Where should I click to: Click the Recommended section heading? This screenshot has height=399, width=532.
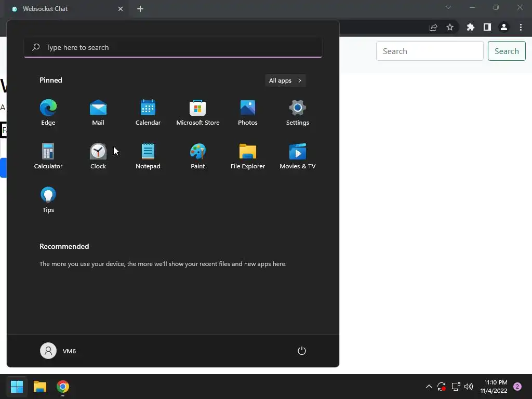(64, 246)
